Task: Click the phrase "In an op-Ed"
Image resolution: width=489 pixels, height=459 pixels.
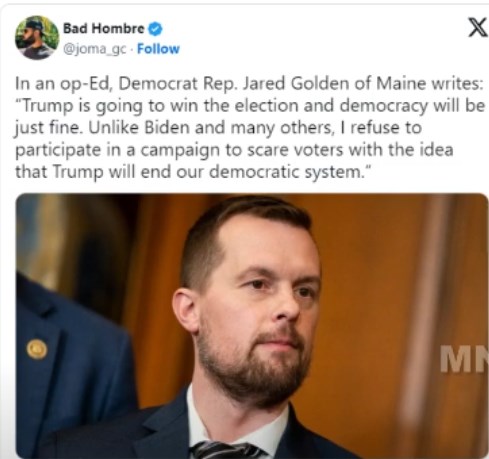Action: (x=62, y=84)
